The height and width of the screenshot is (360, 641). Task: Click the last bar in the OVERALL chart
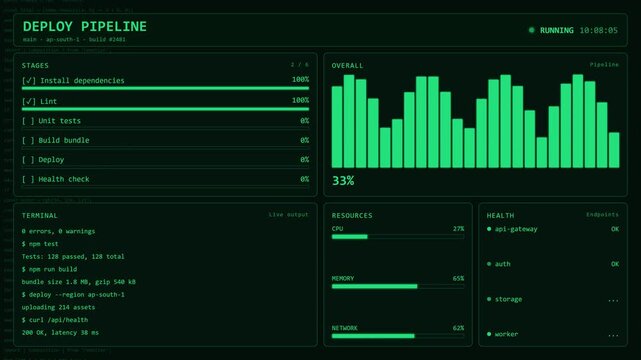point(614,150)
